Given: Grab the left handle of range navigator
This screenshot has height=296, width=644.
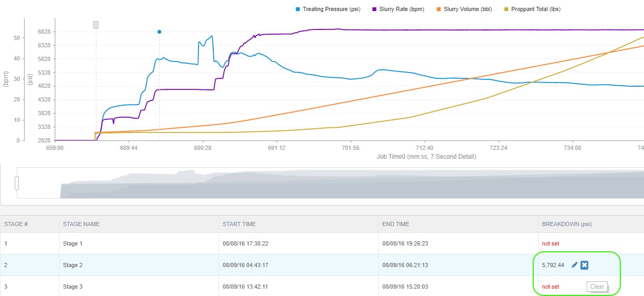Looking at the screenshot, I should (17, 183).
